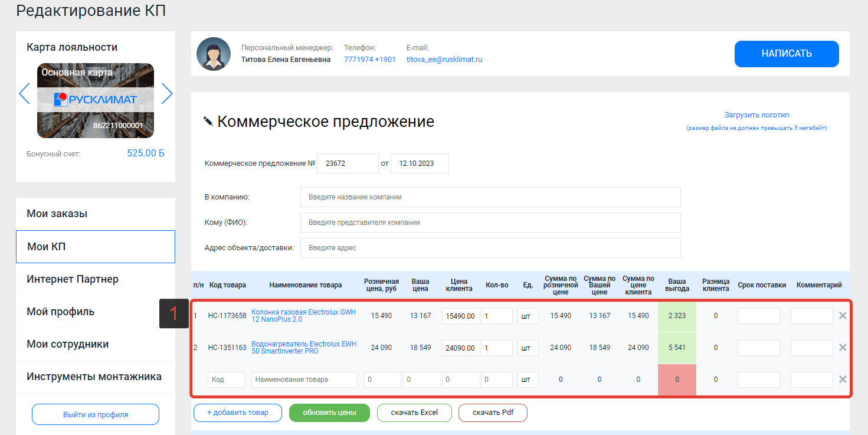This screenshot has height=435, width=868.
Task: Click Ваша цена value 18 549 cell
Action: coord(420,348)
